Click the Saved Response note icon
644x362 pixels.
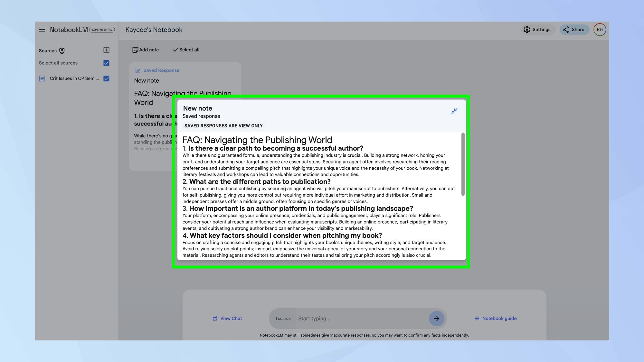tap(138, 70)
